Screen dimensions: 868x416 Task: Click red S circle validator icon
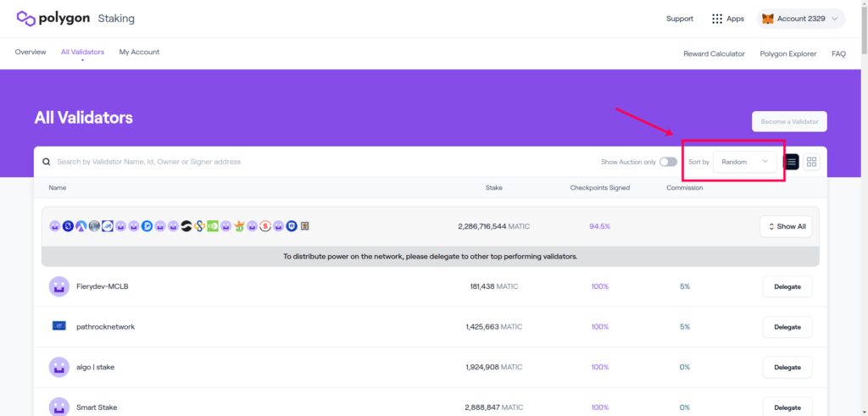point(265,226)
